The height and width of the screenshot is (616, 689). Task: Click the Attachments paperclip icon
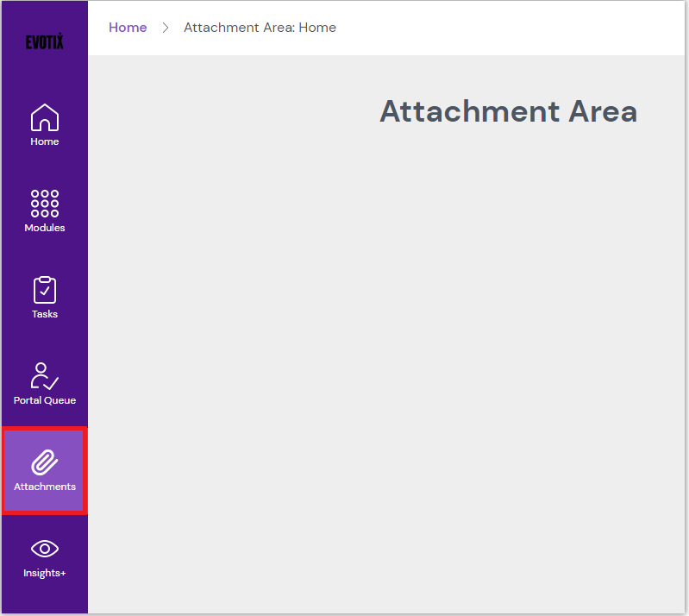click(x=45, y=462)
